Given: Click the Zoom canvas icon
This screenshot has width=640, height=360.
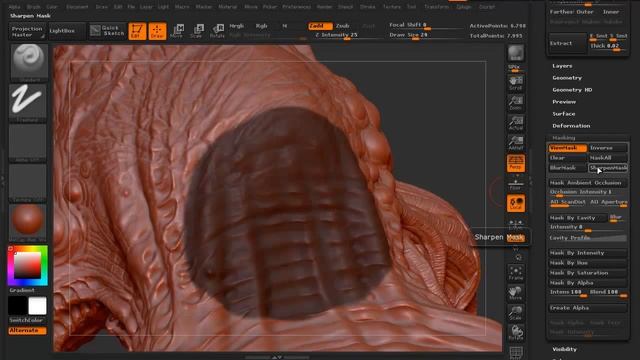Looking at the screenshot, I should (x=516, y=103).
